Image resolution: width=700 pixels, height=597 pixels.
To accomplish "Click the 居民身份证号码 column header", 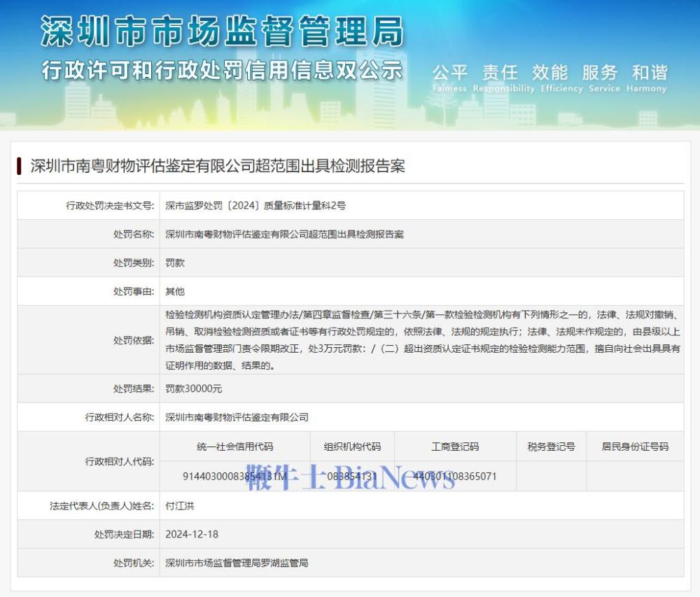I will 636,447.
